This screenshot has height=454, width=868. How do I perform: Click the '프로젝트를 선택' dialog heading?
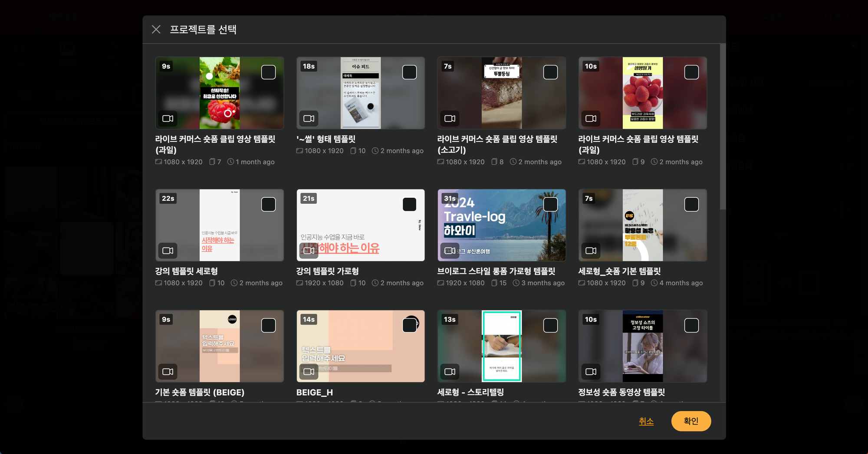click(x=203, y=29)
